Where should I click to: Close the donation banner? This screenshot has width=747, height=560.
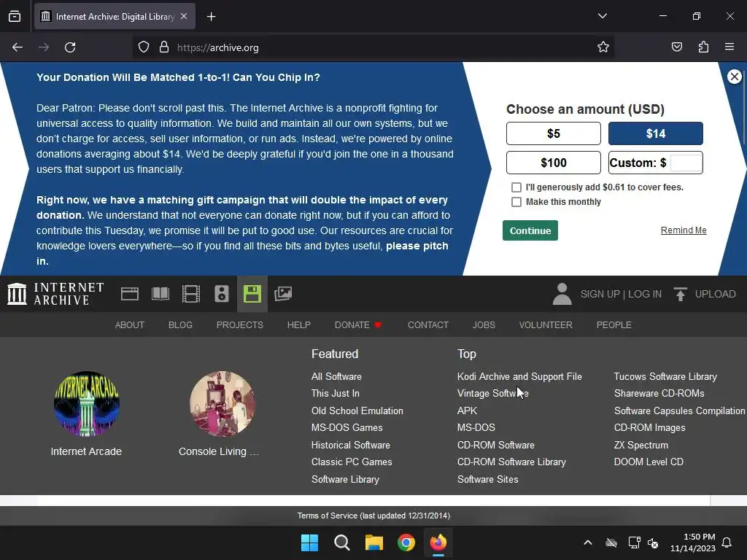[x=734, y=77]
